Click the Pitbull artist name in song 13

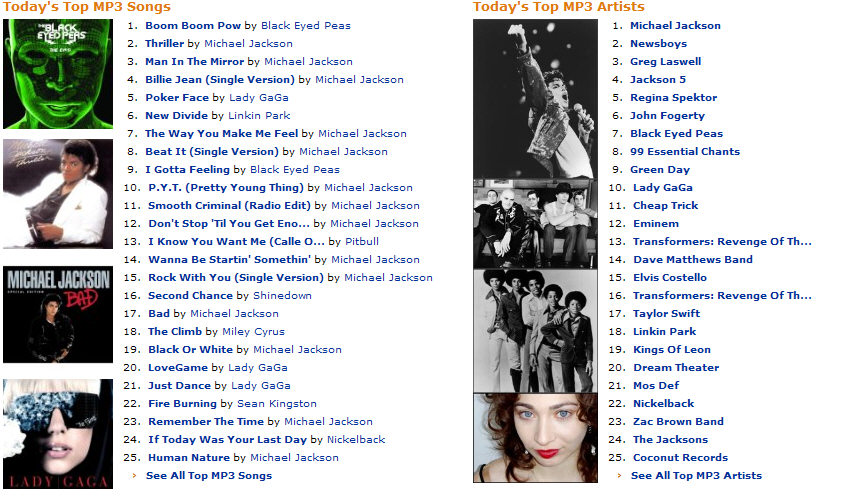(361, 242)
